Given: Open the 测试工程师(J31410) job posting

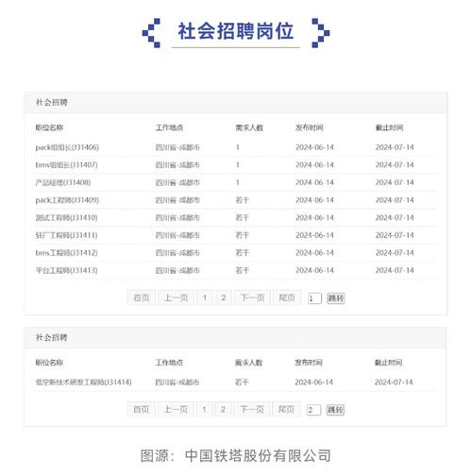Looking at the screenshot, I should coord(66,218).
